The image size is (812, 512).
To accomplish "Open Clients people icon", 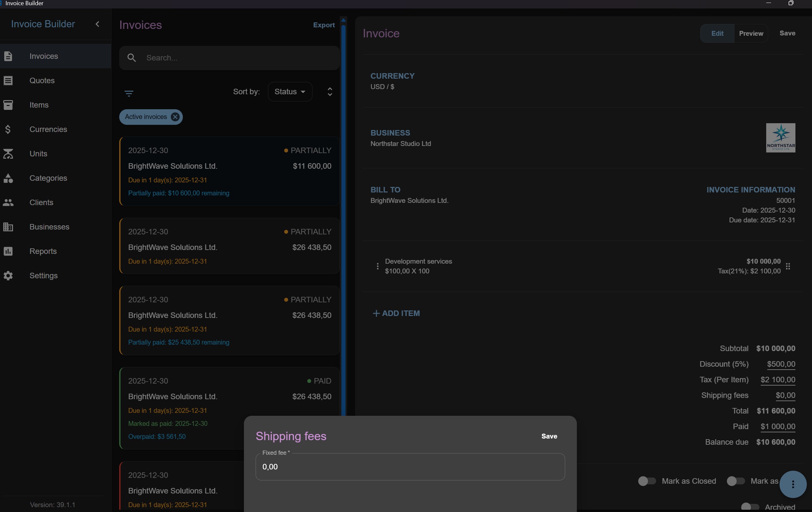I will point(8,203).
